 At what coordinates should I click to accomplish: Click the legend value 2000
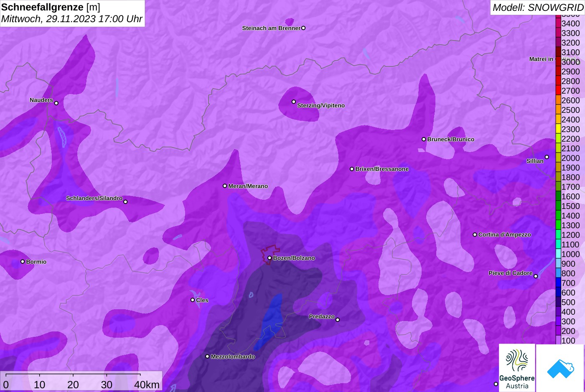coord(570,158)
